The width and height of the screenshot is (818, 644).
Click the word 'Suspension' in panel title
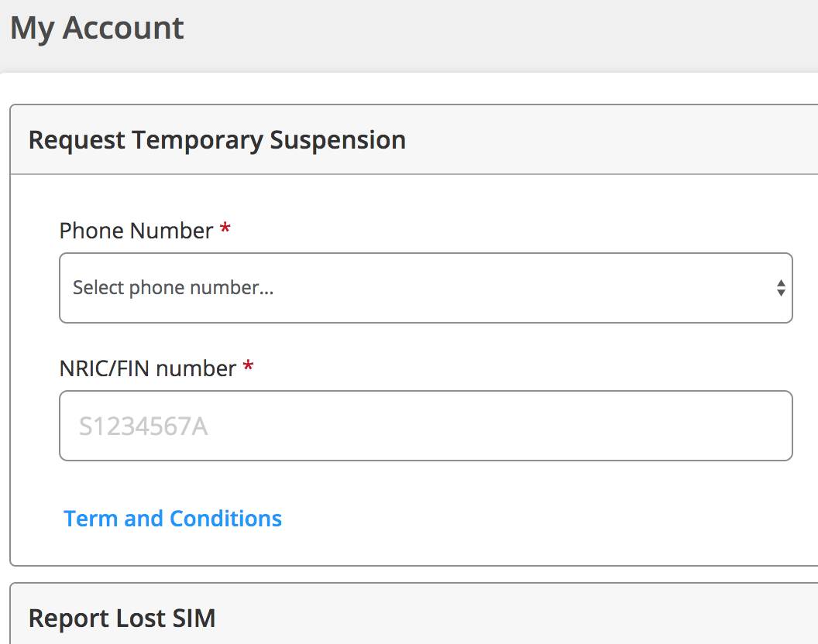point(338,140)
